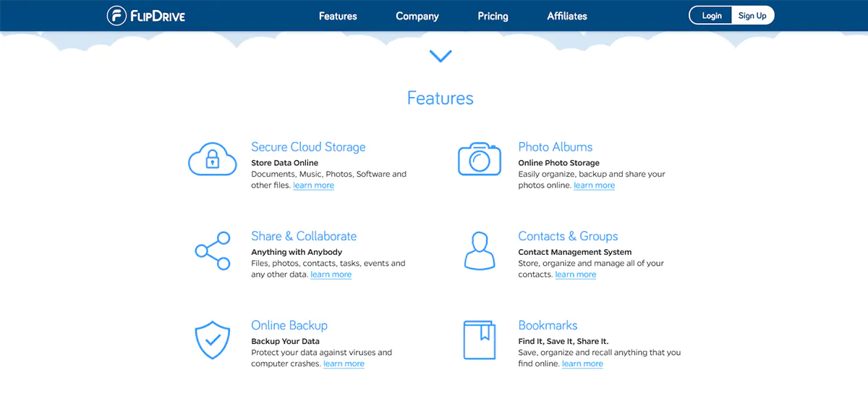Screen dimensions: 868x407
Task: Click the shield checkmark backup icon
Action: (213, 340)
